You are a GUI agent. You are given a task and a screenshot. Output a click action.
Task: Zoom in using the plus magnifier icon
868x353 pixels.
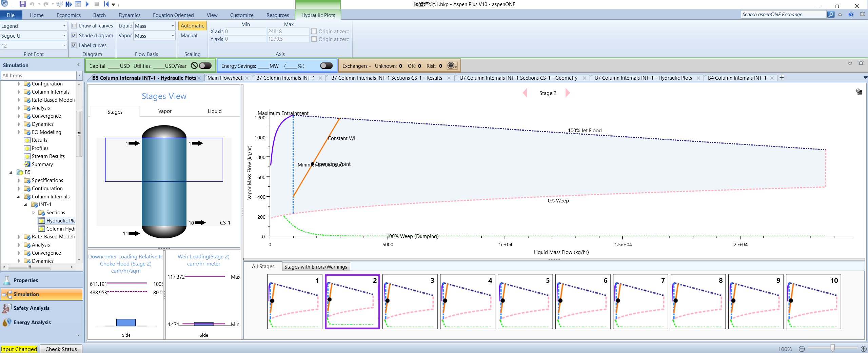pyautogui.click(x=863, y=349)
